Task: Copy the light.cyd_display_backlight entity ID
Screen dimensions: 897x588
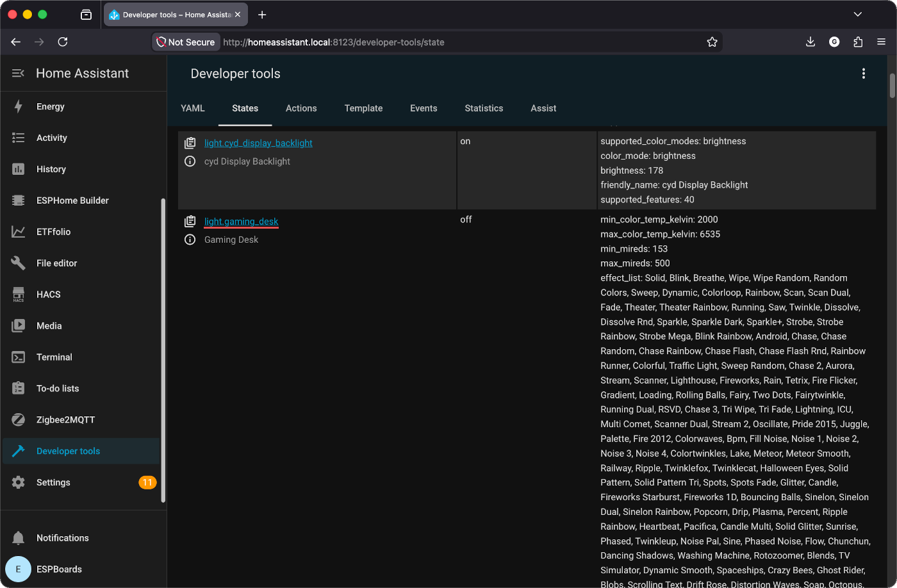Action: click(x=190, y=143)
